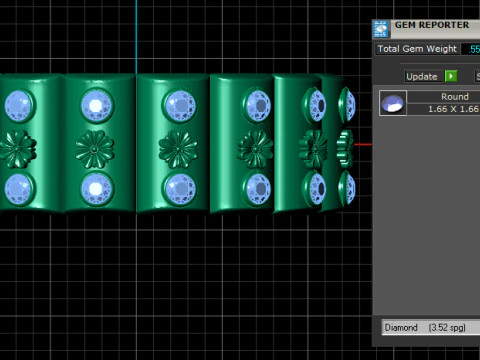Screen dimensions: 480x360
Task: Click the GEM REPORTER panel title
Action: pos(432,25)
